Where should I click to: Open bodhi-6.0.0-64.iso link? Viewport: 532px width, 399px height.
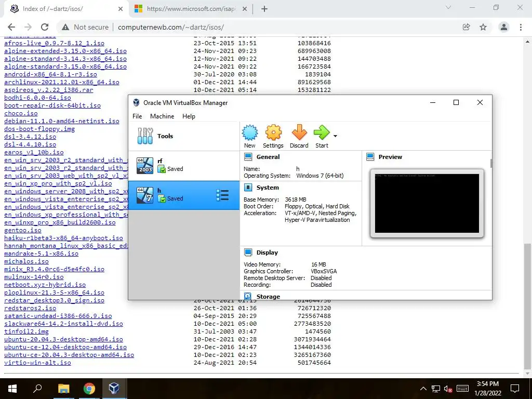(x=37, y=98)
